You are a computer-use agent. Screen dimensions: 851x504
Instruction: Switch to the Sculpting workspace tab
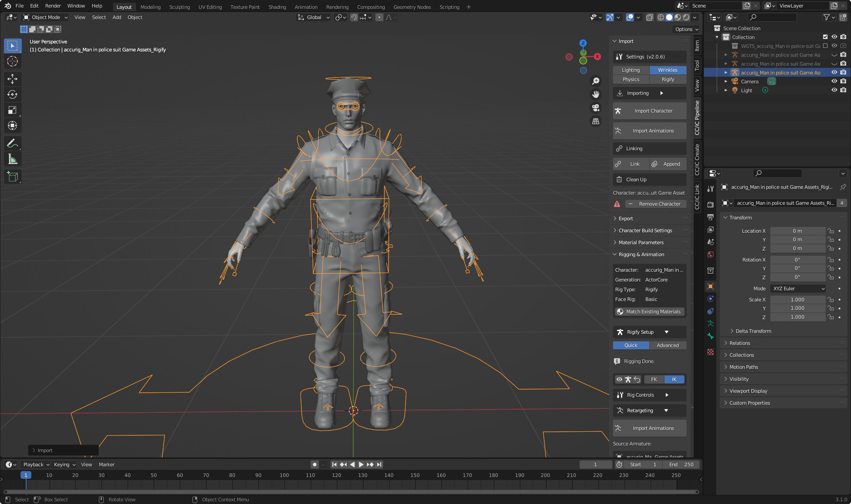point(180,7)
